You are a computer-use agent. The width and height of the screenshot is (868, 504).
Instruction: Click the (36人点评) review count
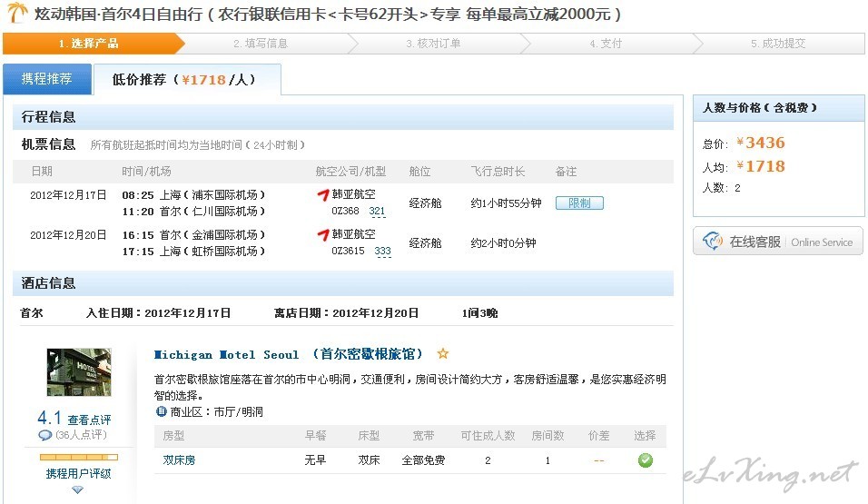click(81, 435)
